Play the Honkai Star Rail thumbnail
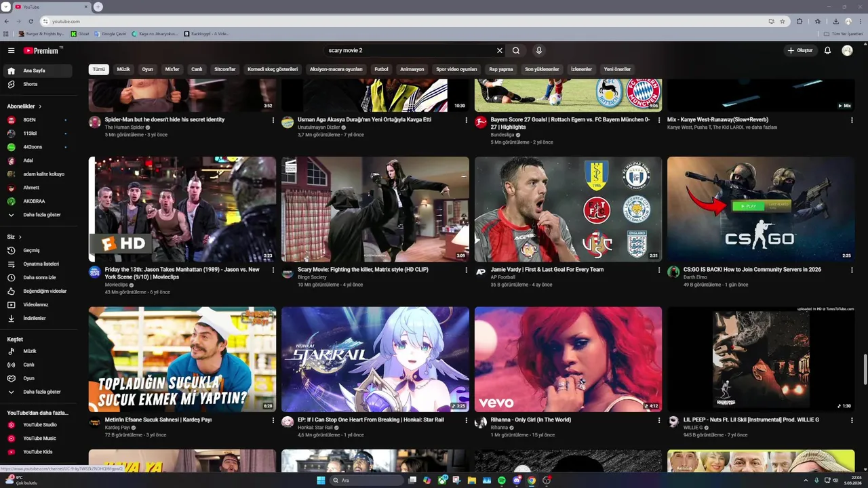This screenshot has width=868, height=488. coord(375,359)
